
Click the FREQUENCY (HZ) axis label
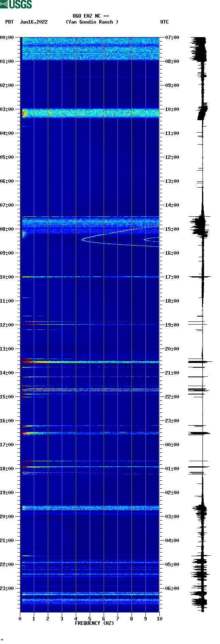pyautogui.click(x=94, y=623)
